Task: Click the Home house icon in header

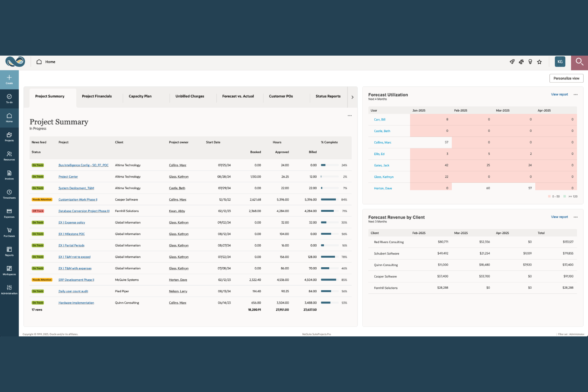Action: coord(39,62)
